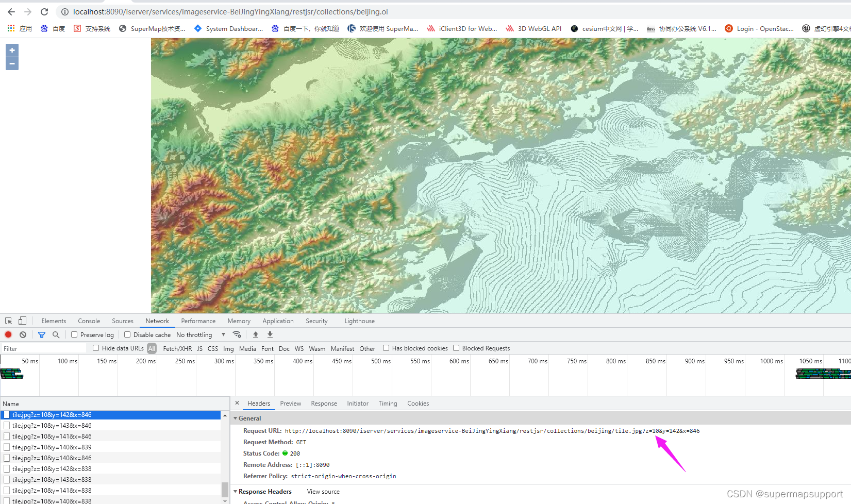The width and height of the screenshot is (851, 504).
Task: Open the Timing tab of the request
Action: (387, 403)
